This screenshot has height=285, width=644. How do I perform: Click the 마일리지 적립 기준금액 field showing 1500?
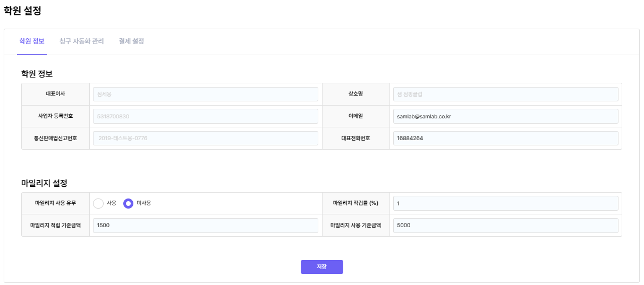coord(206,225)
